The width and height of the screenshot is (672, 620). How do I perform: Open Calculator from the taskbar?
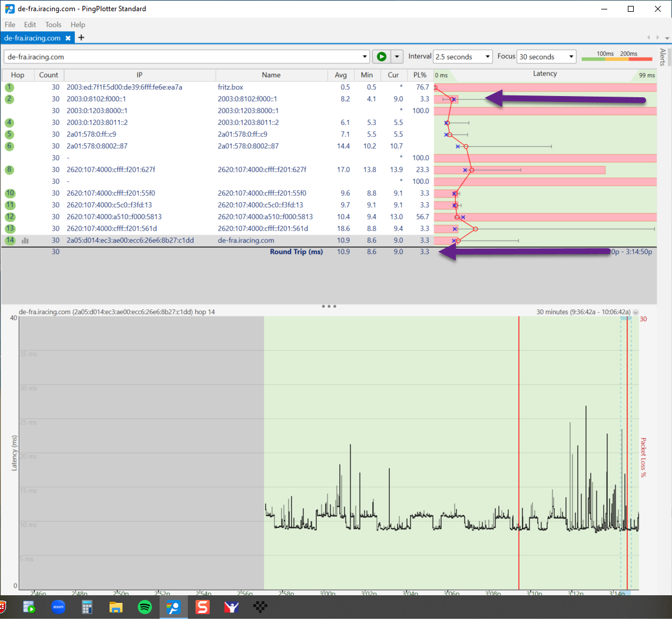[87, 607]
